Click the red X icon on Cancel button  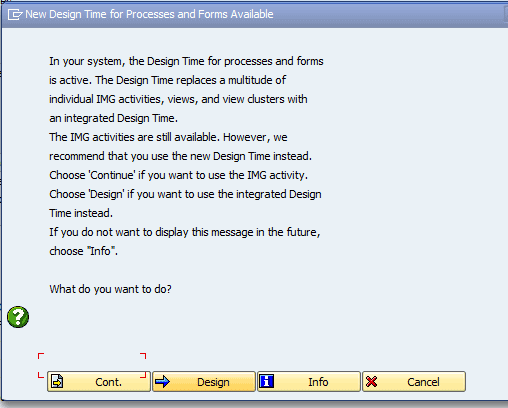(x=371, y=381)
